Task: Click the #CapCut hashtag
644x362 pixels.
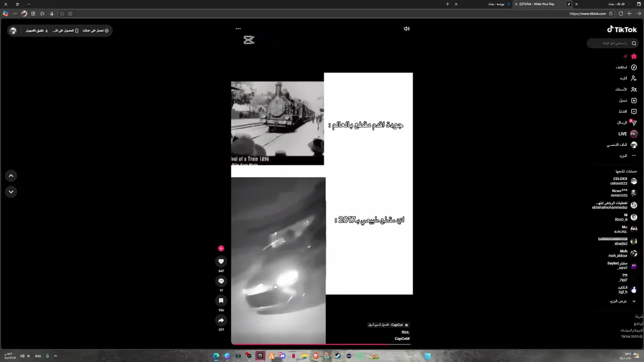Action: coord(402,338)
